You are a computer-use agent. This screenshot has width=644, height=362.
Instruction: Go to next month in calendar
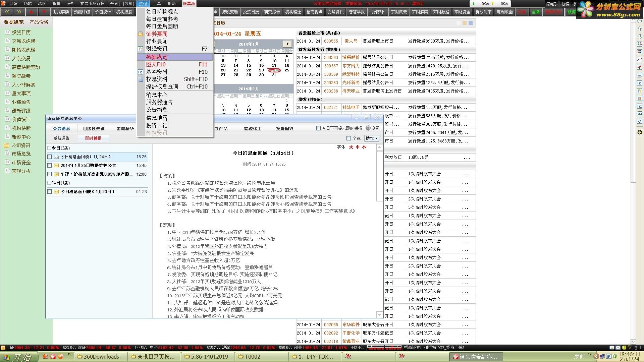click(287, 44)
